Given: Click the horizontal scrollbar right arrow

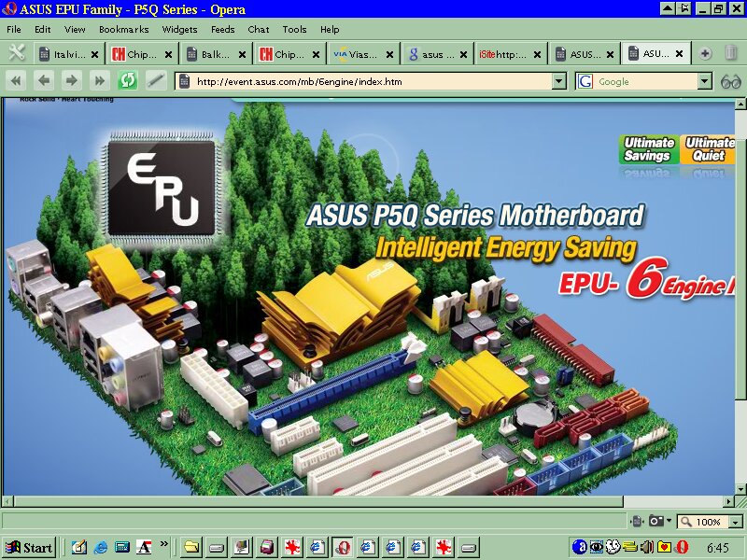Looking at the screenshot, I should 729,501.
